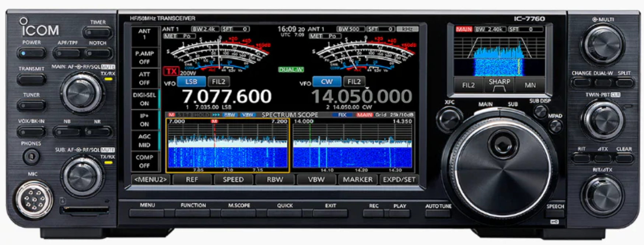The height and width of the screenshot is (245, 644).
Task: Push the FUNCTION key
Action: coord(193,213)
